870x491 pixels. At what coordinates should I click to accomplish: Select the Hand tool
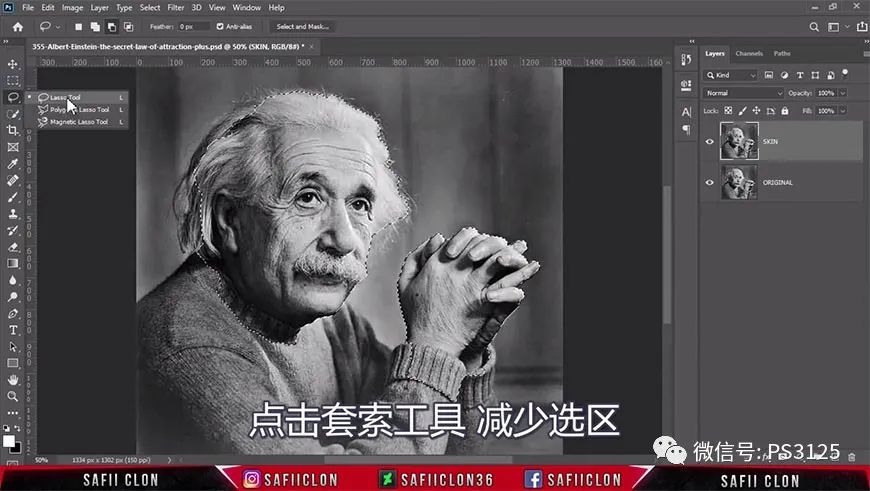click(x=13, y=380)
